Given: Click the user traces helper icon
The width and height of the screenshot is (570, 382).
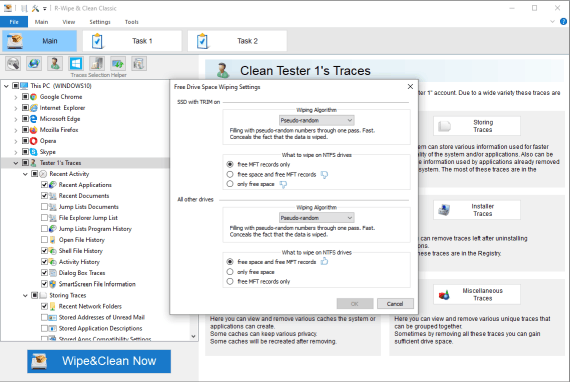Looking at the screenshot, I should tap(55, 64).
